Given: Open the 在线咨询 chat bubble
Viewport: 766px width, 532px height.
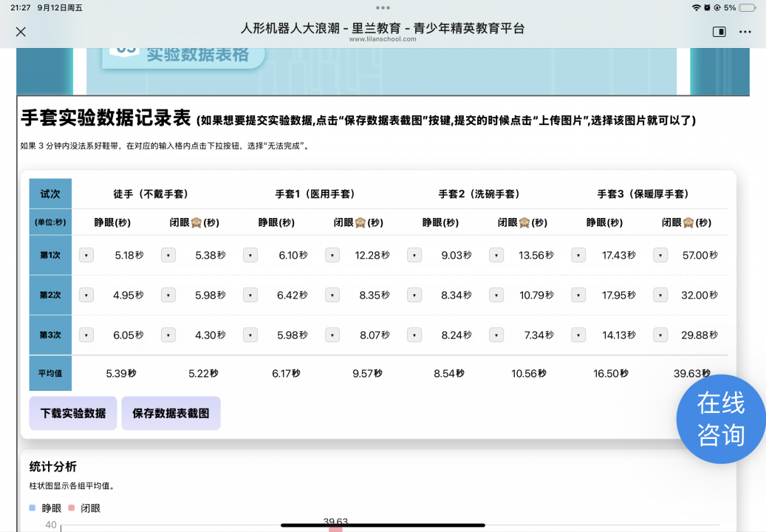Looking at the screenshot, I should tap(720, 419).
